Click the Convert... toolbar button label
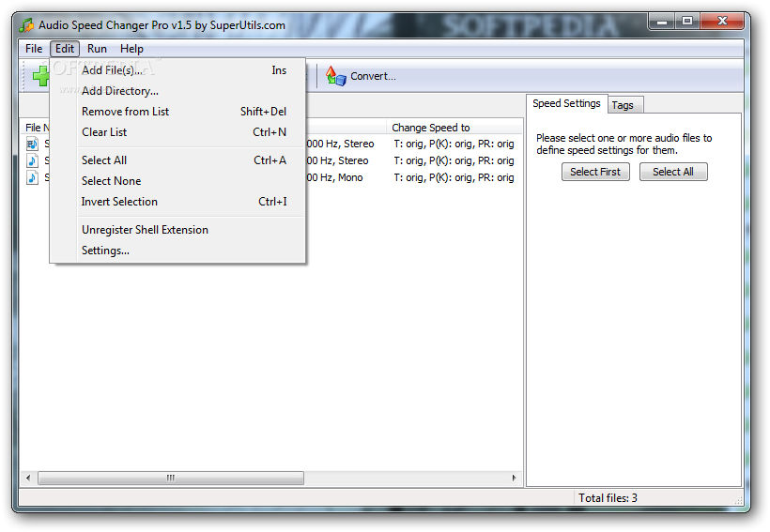This screenshot has height=532, width=770. [x=373, y=76]
